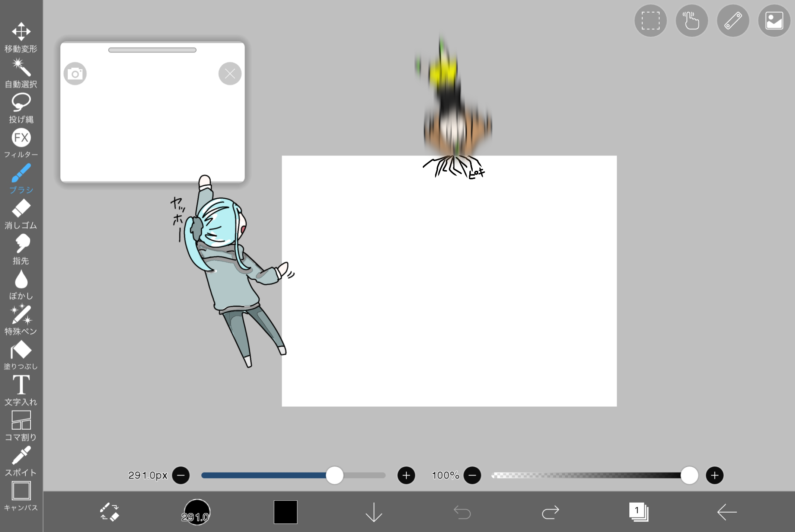The width and height of the screenshot is (795, 532).
Task: Open the selection area menu (dashed square)
Action: (650, 21)
